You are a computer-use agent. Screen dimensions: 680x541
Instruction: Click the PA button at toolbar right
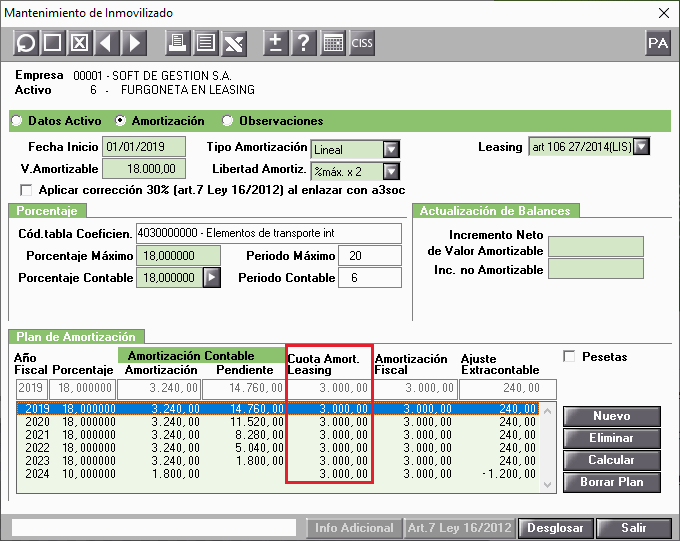click(658, 43)
